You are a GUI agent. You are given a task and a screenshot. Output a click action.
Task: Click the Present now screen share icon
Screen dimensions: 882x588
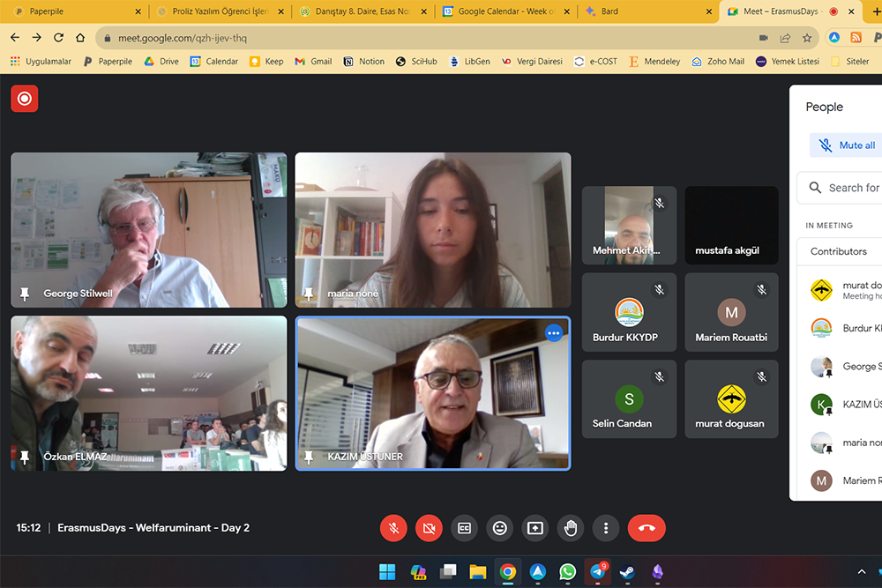pyautogui.click(x=535, y=528)
